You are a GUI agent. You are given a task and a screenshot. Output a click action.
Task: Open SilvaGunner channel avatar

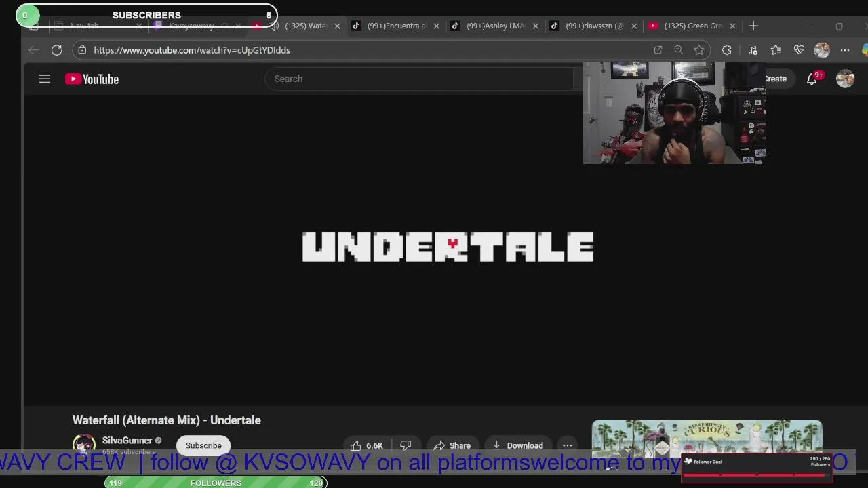pyautogui.click(x=84, y=445)
